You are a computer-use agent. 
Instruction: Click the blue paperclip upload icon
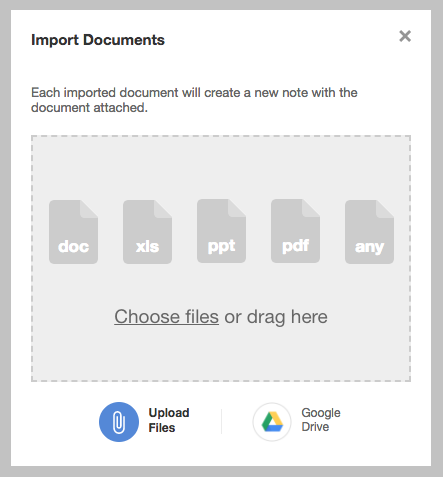point(119,422)
